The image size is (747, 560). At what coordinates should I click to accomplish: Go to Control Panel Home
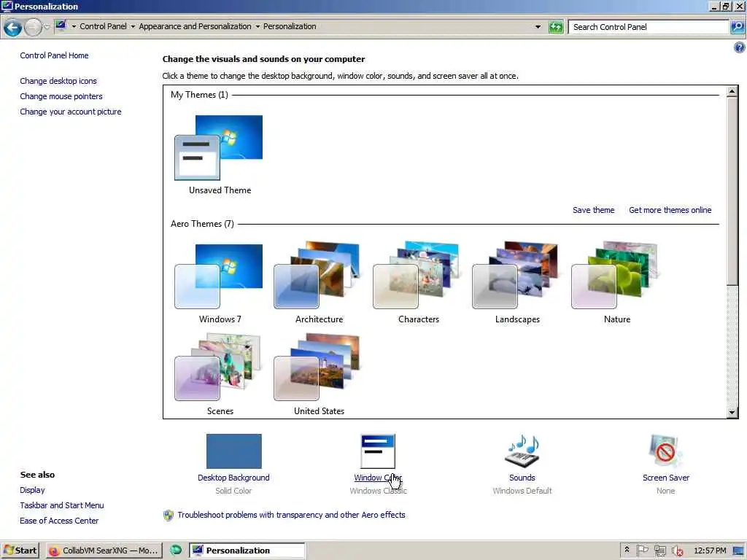pyautogui.click(x=54, y=55)
